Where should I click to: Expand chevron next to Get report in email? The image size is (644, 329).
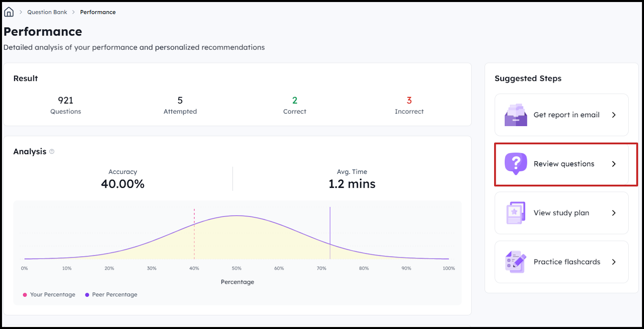tap(614, 115)
